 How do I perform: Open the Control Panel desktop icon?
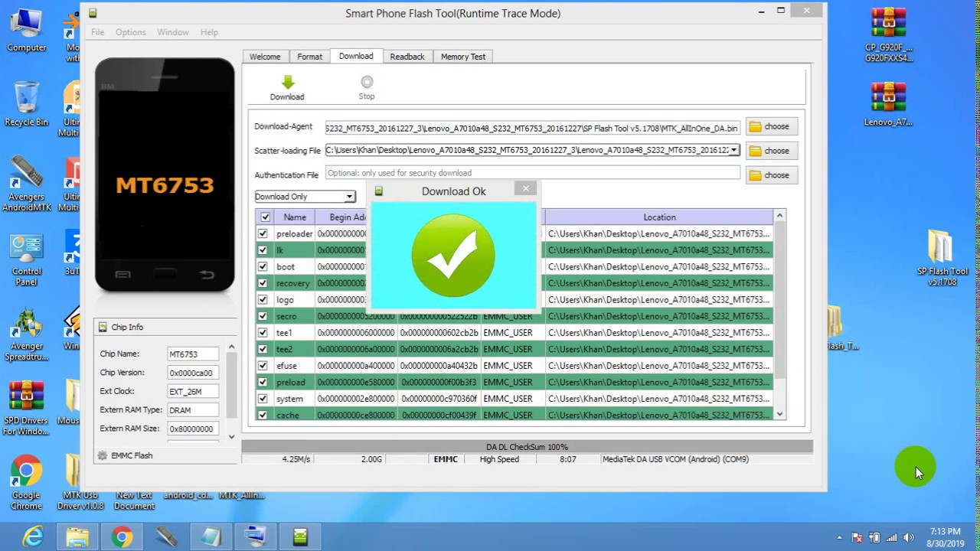click(x=26, y=260)
